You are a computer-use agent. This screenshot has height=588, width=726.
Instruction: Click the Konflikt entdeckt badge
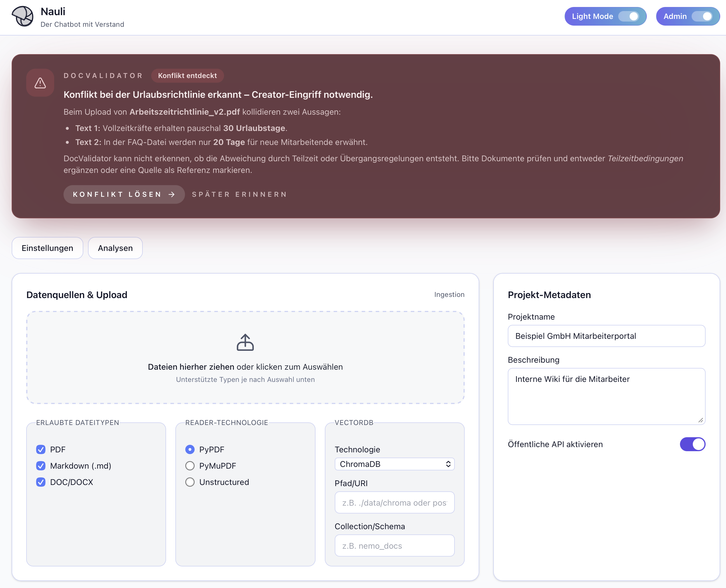187,75
